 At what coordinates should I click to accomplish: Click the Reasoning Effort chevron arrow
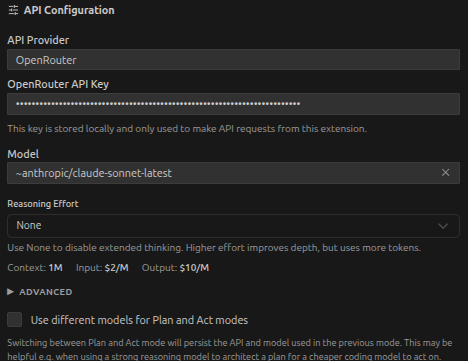[x=443, y=226]
